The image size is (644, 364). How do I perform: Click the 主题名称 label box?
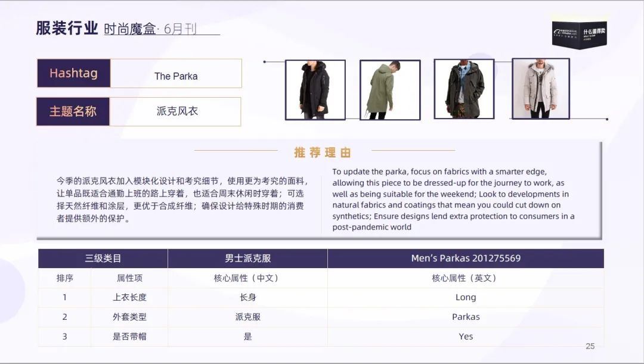point(73,111)
